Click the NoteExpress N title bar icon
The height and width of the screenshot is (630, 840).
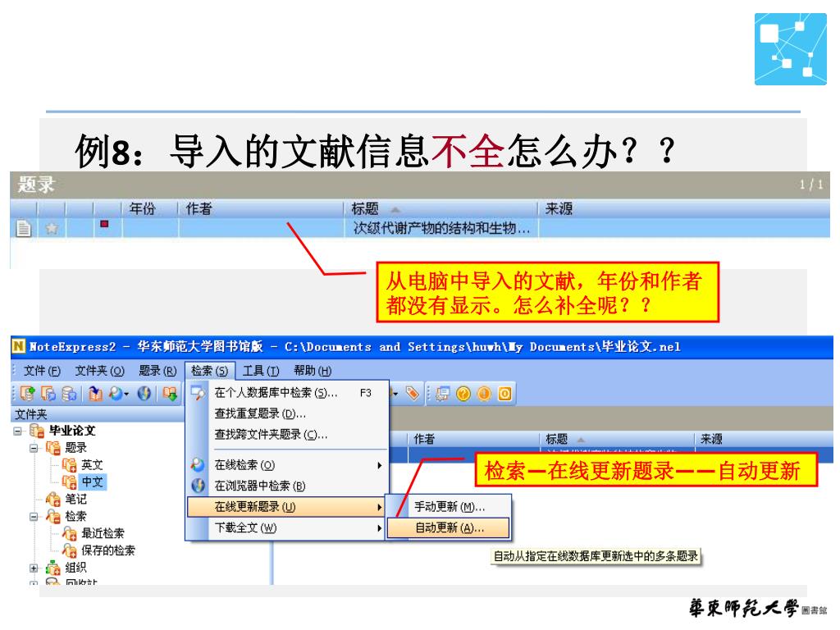18,346
